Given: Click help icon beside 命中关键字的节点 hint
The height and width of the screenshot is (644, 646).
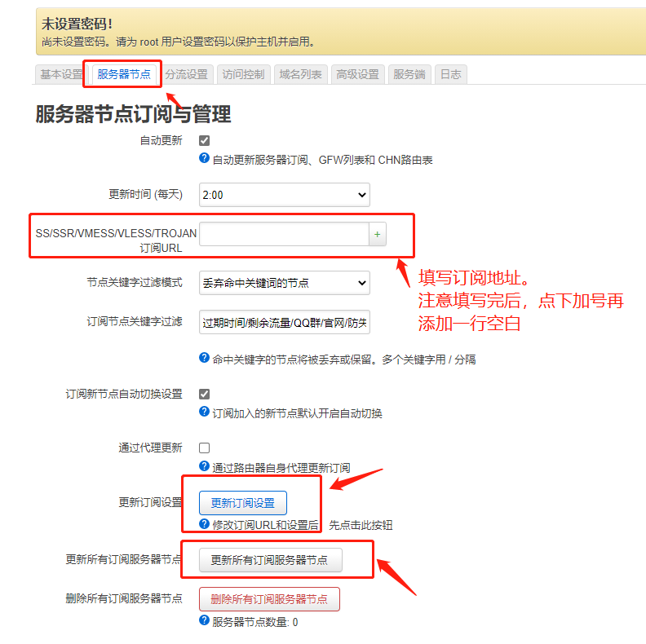Looking at the screenshot, I should pos(204,358).
